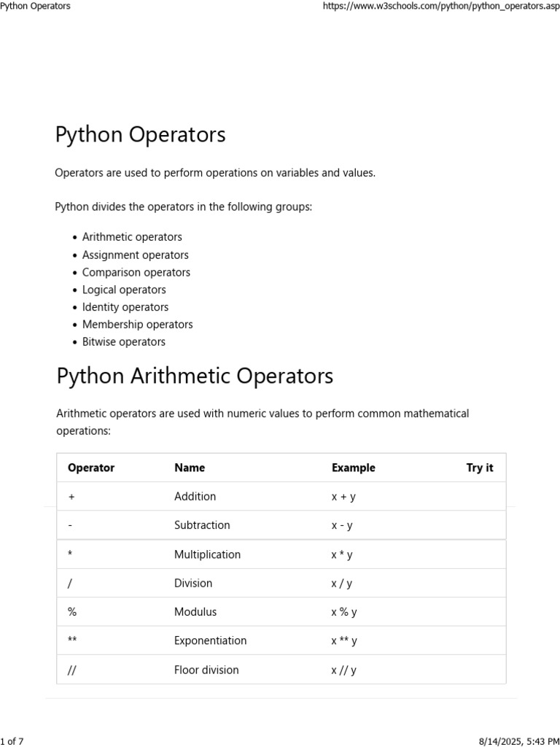Select the Multiplication row name cell
This screenshot has height=747, width=560.
pyautogui.click(x=207, y=554)
